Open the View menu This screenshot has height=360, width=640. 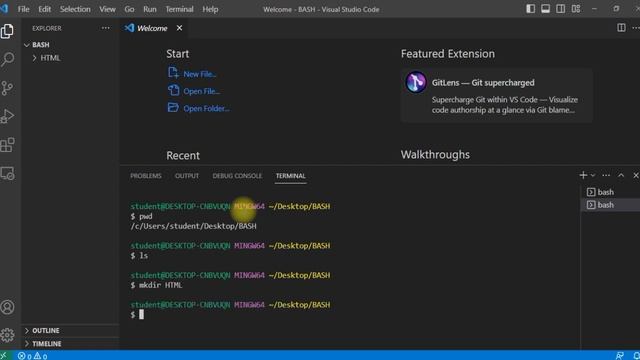(x=107, y=9)
